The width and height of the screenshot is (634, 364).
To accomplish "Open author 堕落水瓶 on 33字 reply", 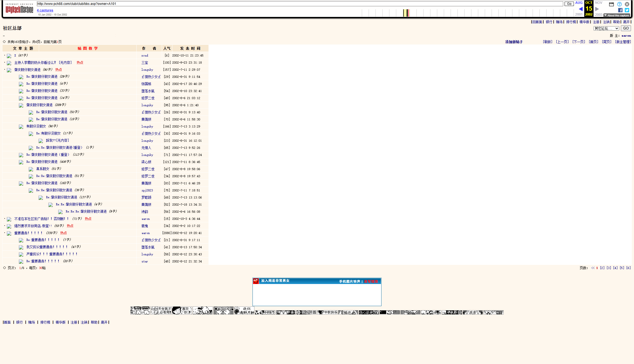I will click(148, 91).
